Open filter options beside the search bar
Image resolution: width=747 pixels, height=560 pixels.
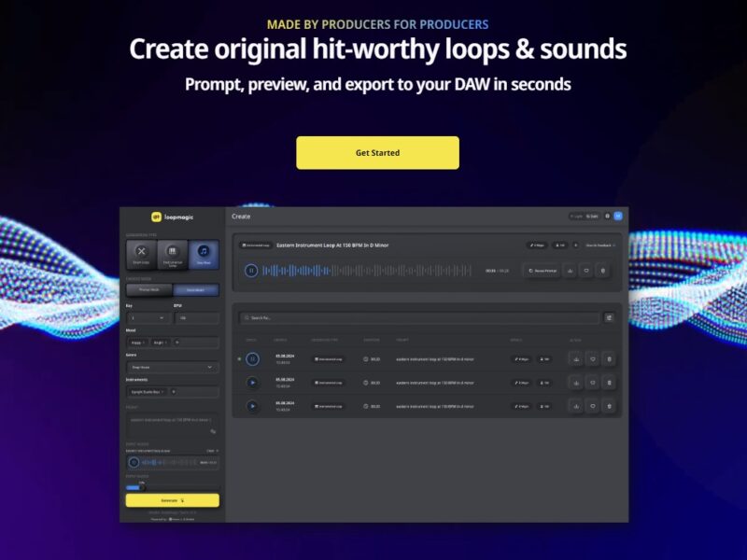click(x=607, y=317)
